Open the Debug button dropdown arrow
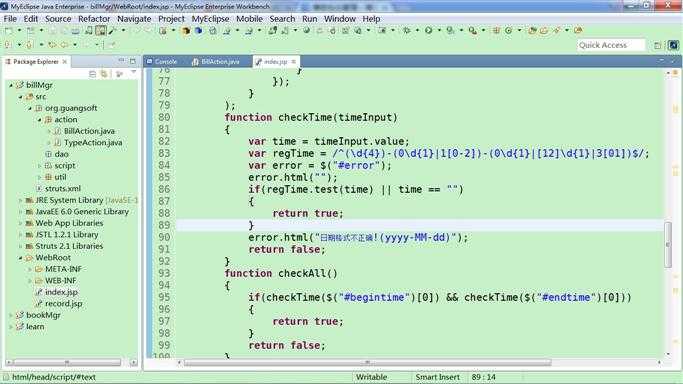 coord(417,30)
